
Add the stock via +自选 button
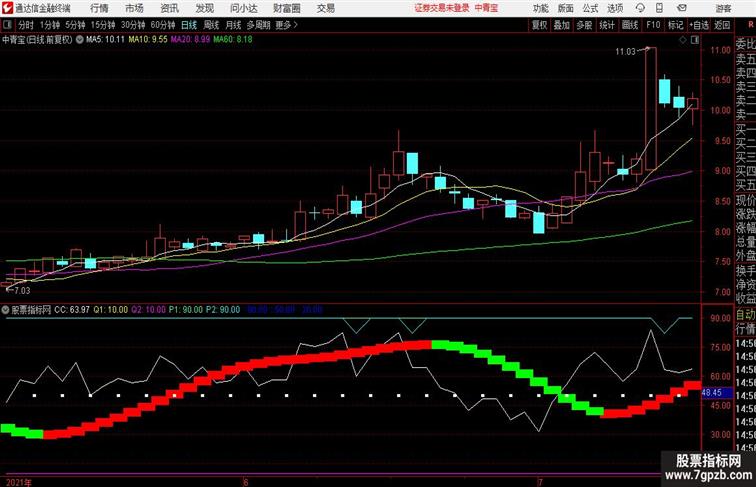(x=699, y=25)
